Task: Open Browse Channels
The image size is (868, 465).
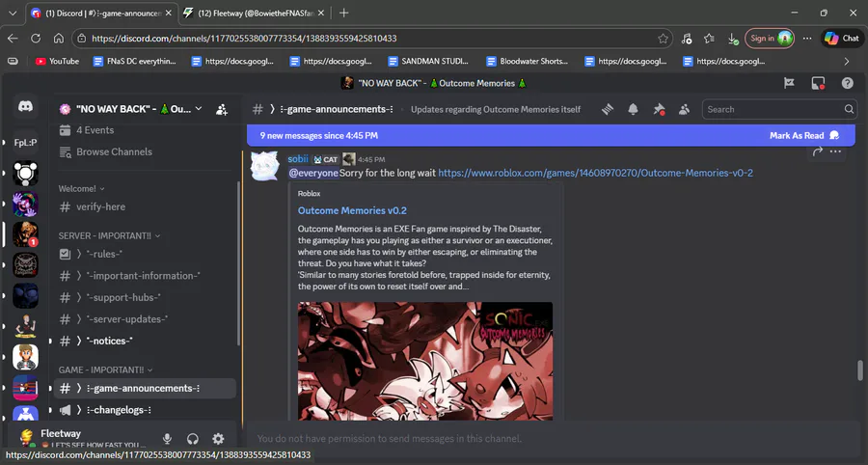Action: pyautogui.click(x=145, y=152)
